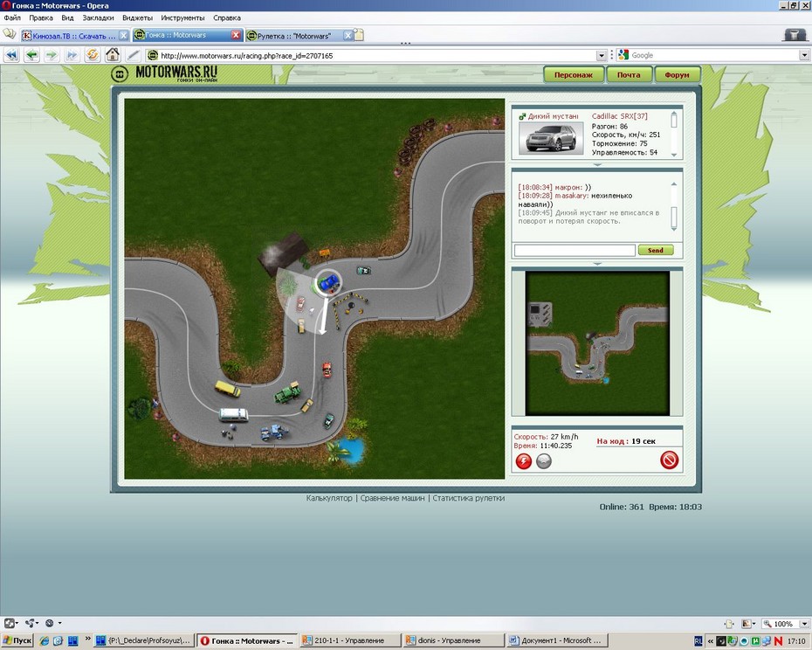Click the Opera rewind navigation button
The height and width of the screenshot is (650, 812).
point(11,55)
